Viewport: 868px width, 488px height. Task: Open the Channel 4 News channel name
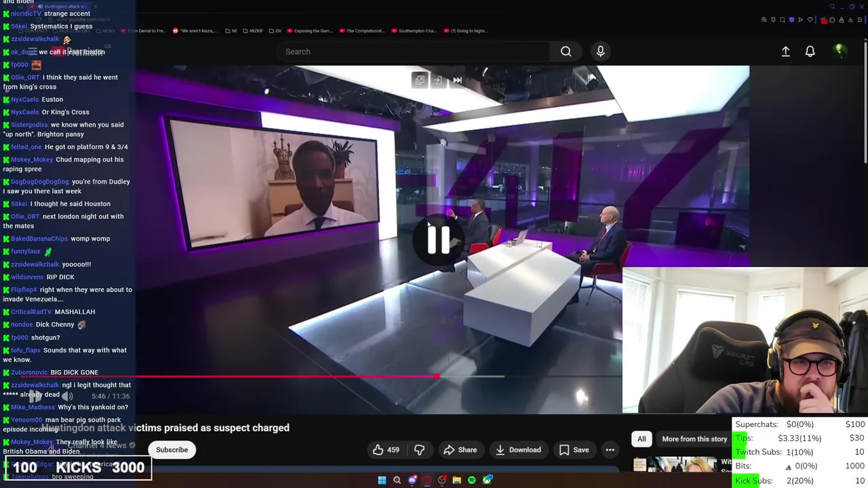(98, 445)
